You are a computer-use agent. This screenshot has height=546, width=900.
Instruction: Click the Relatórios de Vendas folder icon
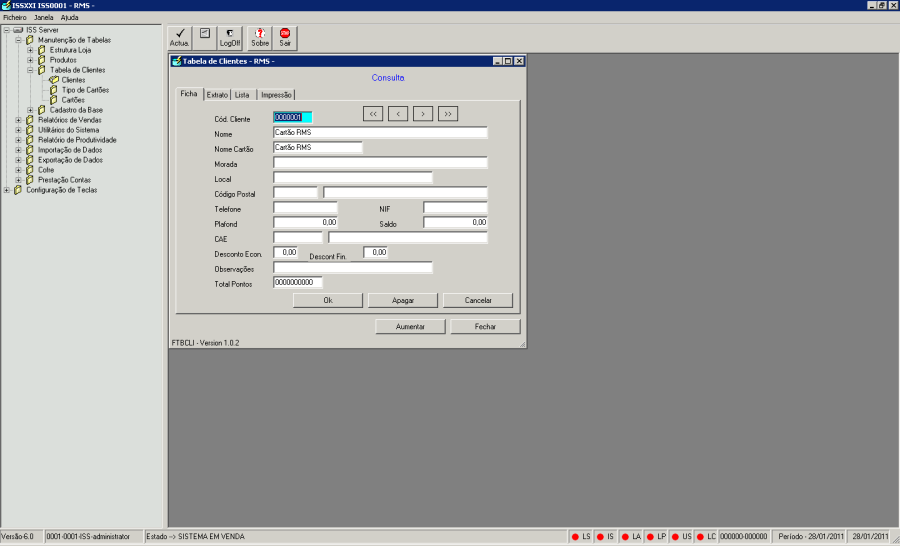29,120
